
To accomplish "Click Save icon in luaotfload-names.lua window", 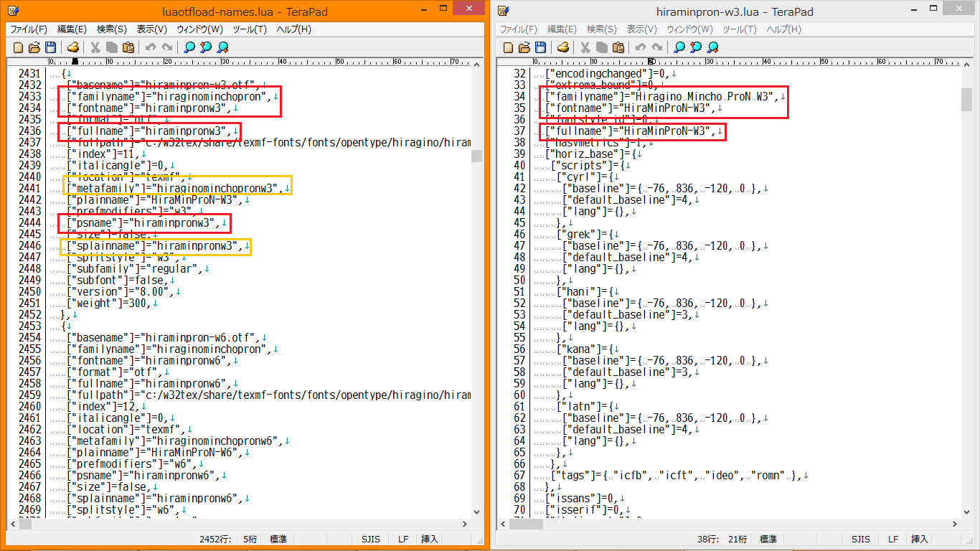I will (x=50, y=47).
